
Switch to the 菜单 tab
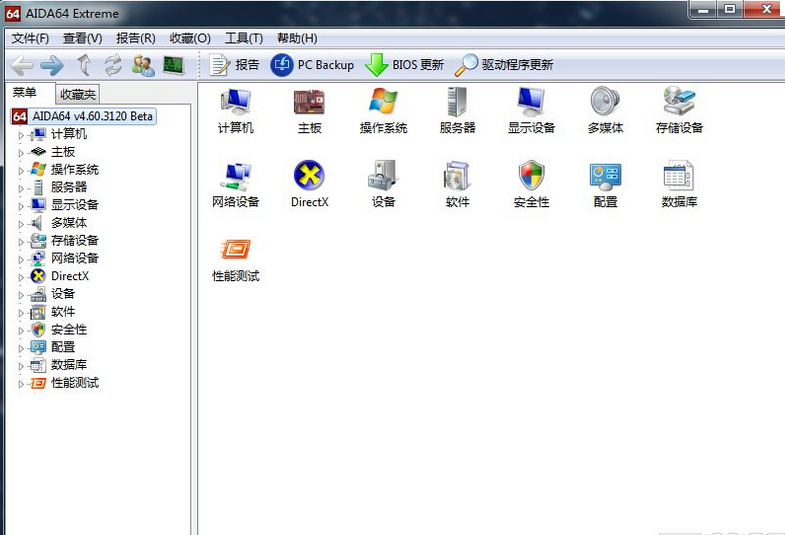[x=25, y=93]
